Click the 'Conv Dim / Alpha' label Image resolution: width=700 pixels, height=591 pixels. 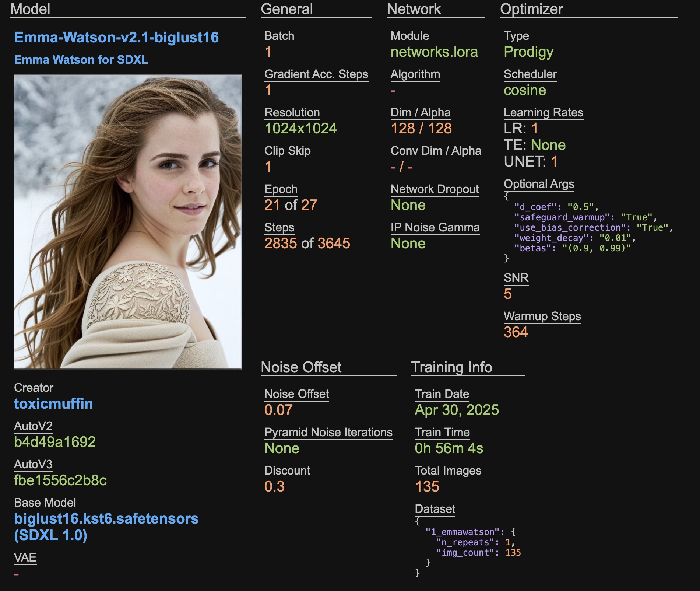(x=436, y=151)
